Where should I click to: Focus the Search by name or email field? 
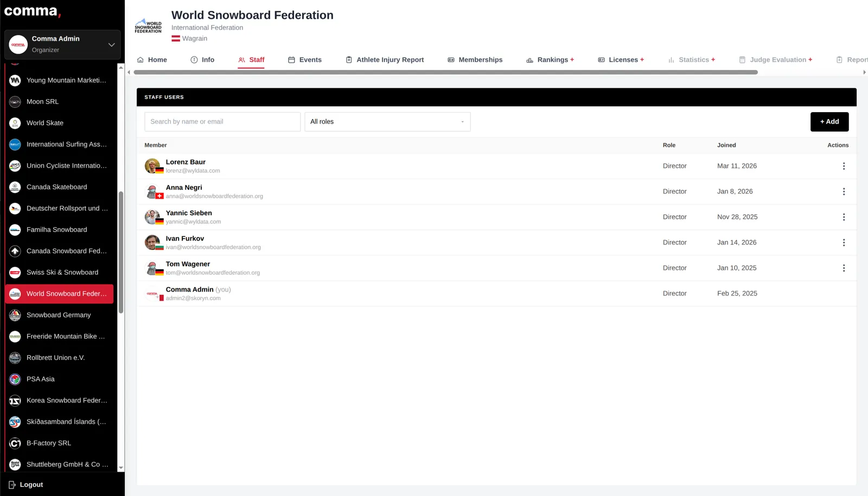222,121
